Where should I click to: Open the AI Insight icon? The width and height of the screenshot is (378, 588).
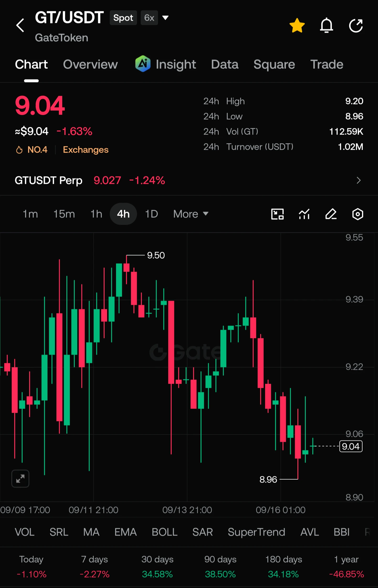[143, 64]
